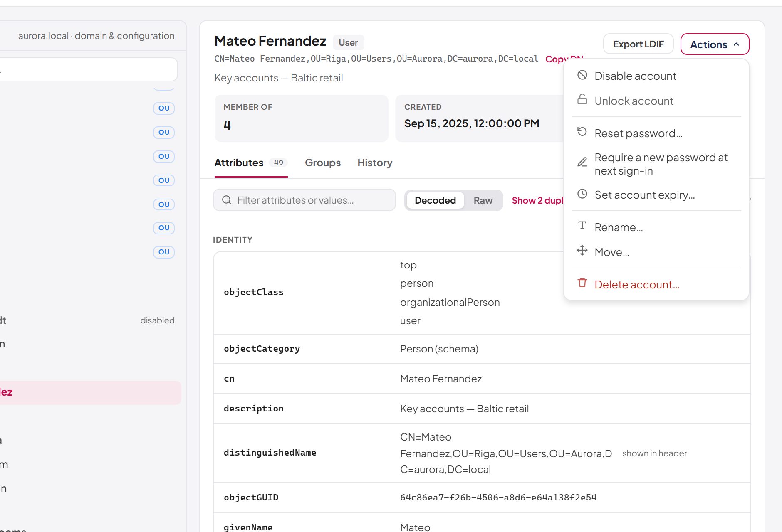Click the description value Key accounts — Baltic retail

pyautogui.click(x=464, y=409)
